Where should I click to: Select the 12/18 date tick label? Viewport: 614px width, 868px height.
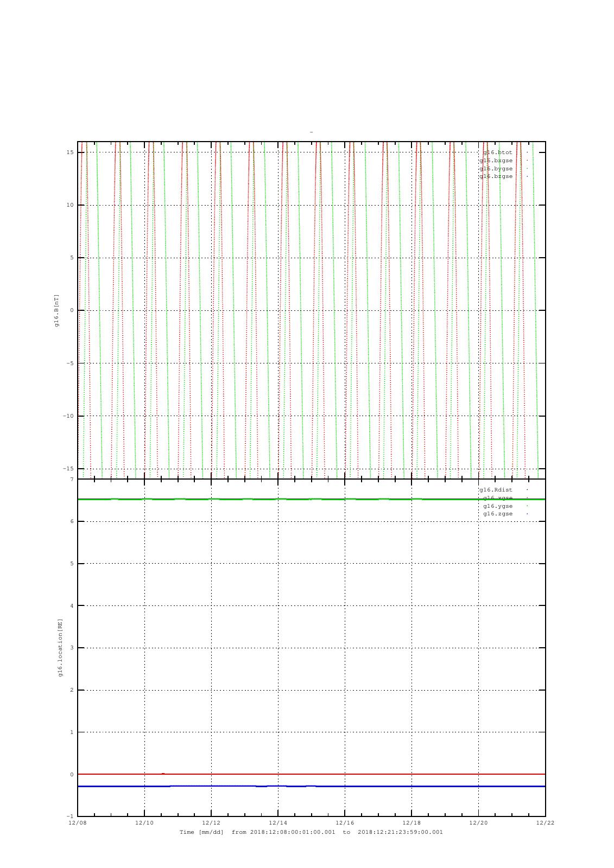(x=412, y=823)
